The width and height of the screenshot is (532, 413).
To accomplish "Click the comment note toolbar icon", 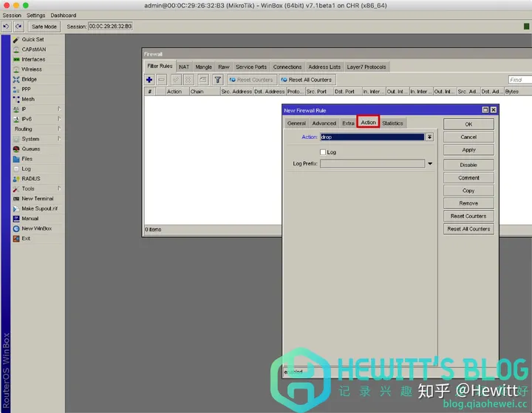I will click(x=203, y=80).
